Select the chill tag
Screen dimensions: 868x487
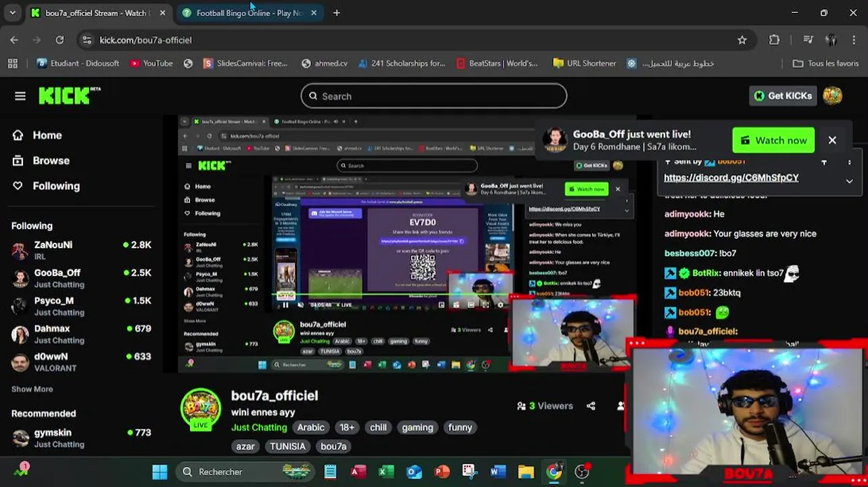[379, 427]
